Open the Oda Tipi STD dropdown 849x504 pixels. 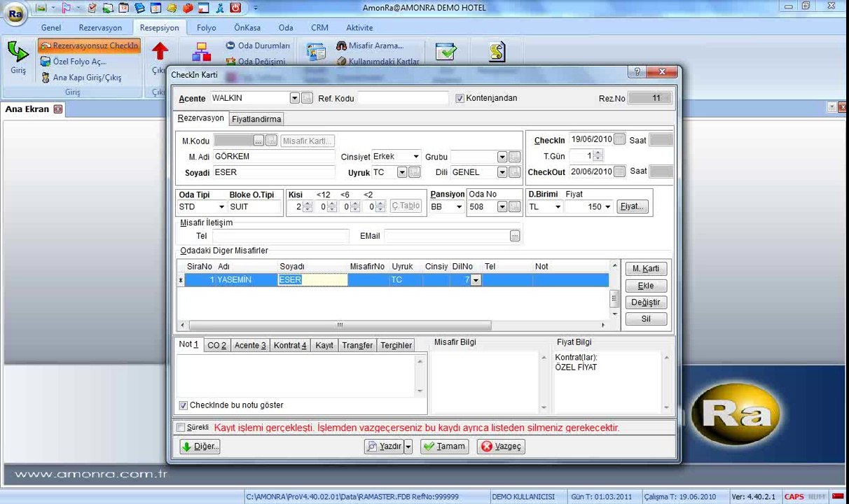(221, 207)
